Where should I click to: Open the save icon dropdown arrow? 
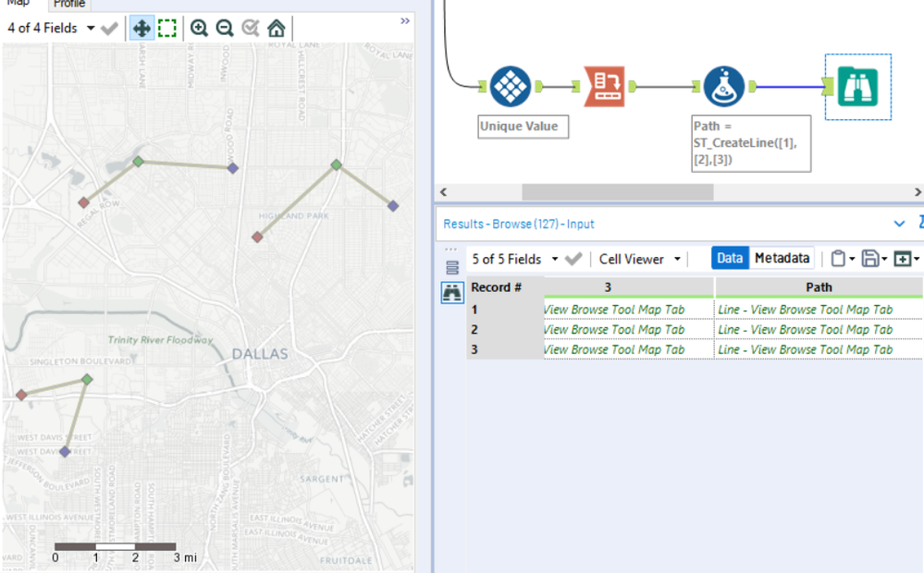[x=884, y=259]
